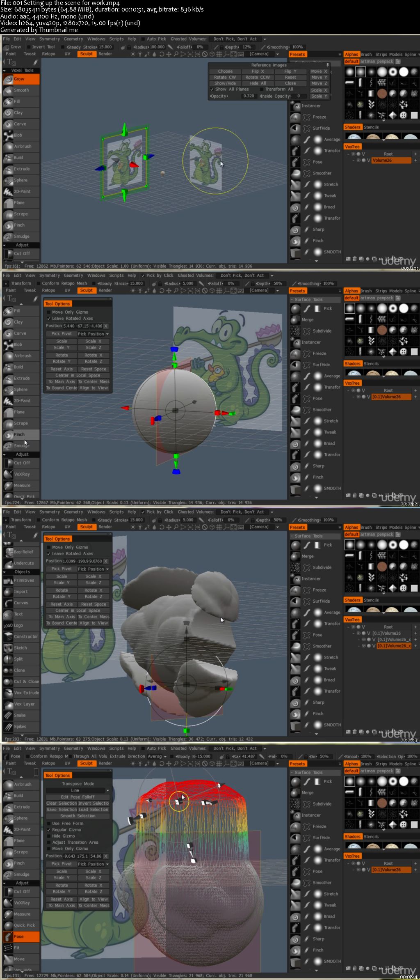
Task: Open Geometry menu in the Pose frame
Action: 73,748
